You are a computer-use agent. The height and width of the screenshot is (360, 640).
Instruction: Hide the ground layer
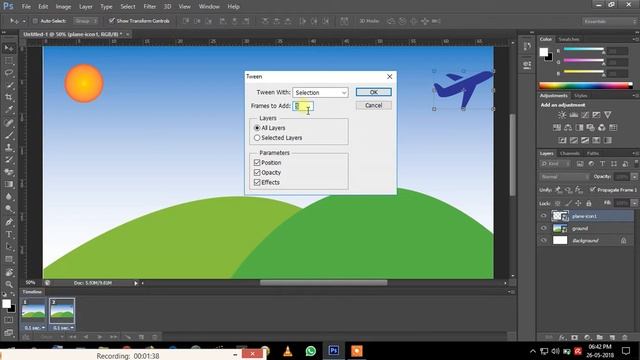543,229
